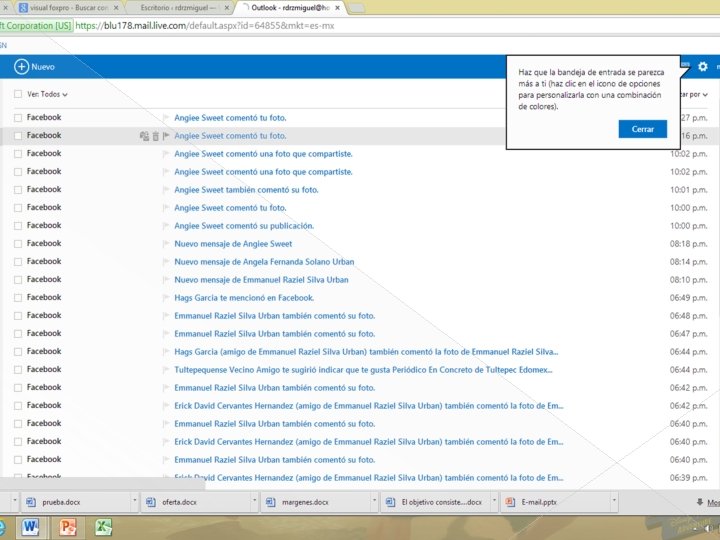Select checkbox for Nuevo mensaje de Emmanuel Raziel

pyautogui.click(x=18, y=280)
